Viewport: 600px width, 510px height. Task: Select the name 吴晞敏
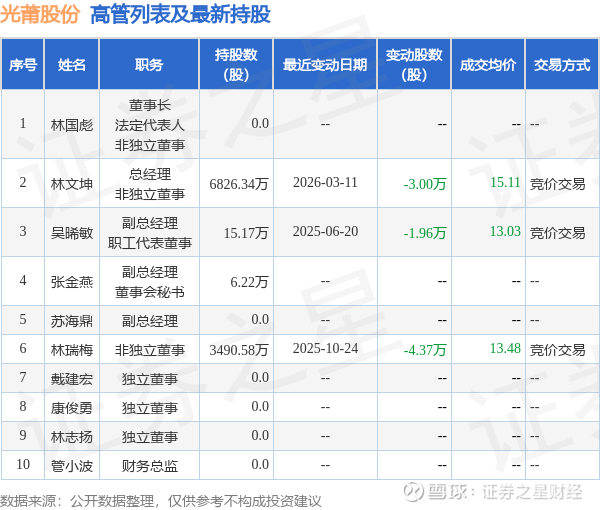72,233
